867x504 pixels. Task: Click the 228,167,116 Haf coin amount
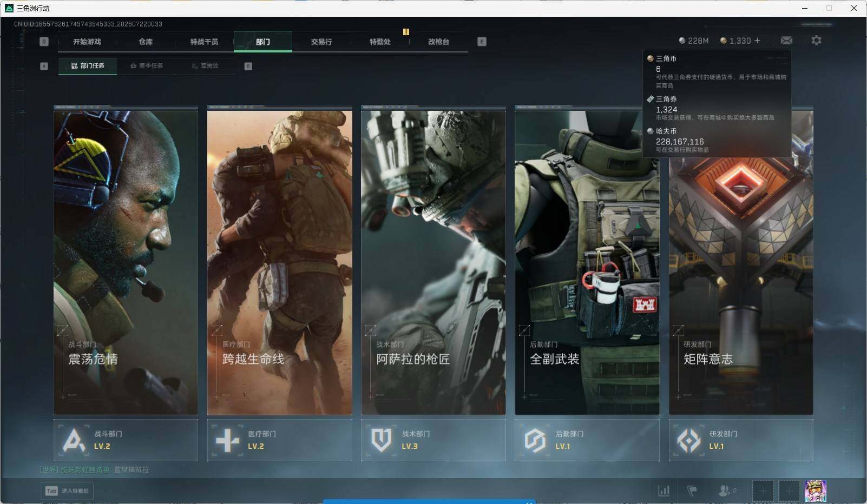coord(680,142)
